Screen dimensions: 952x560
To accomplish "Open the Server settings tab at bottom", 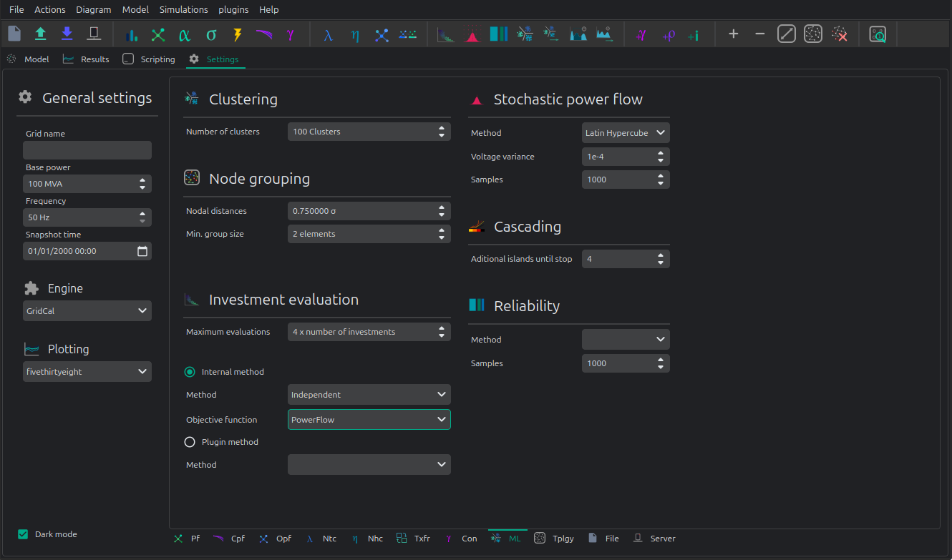I will 654,539.
